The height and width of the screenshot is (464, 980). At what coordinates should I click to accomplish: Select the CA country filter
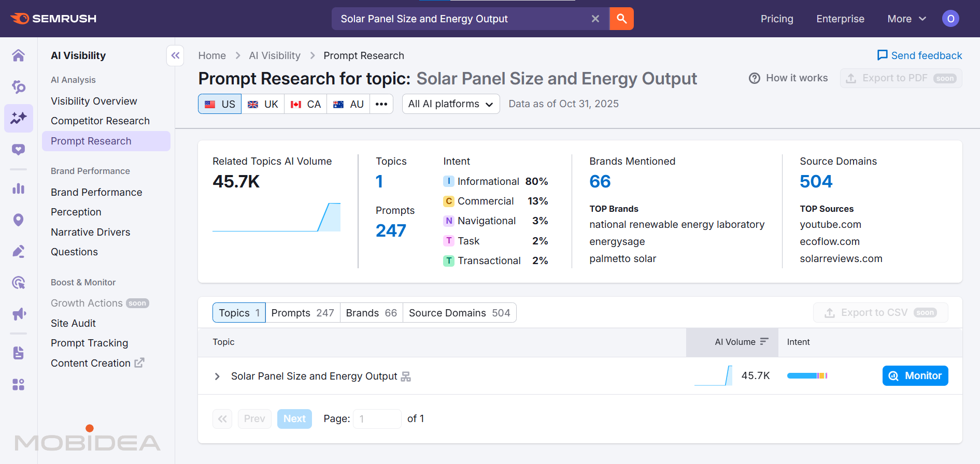tap(305, 104)
